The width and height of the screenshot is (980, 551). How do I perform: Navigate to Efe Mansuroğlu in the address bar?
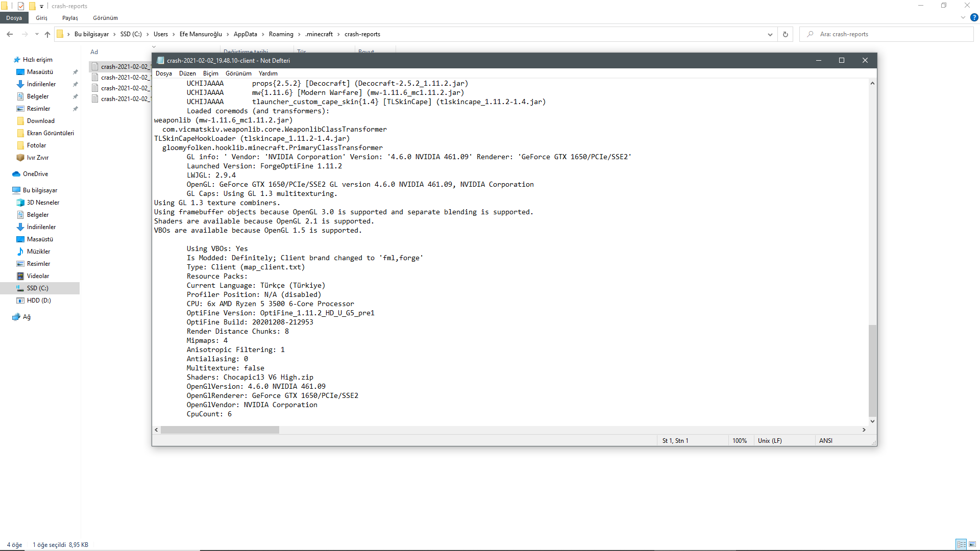click(x=201, y=34)
